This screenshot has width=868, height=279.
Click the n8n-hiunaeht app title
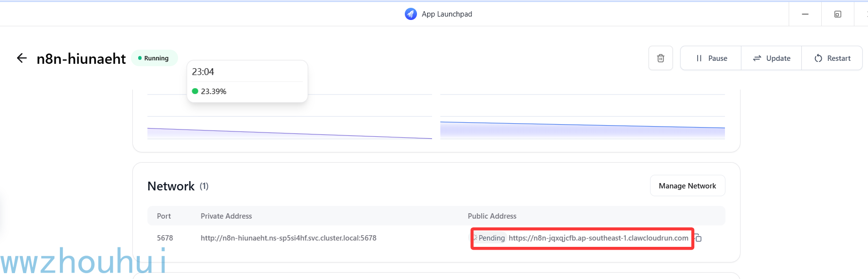tap(81, 58)
